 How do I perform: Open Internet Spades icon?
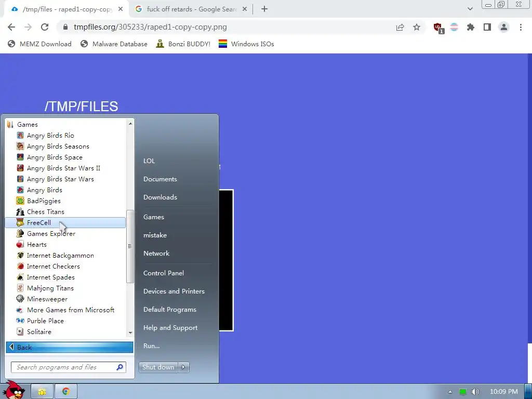(x=20, y=277)
